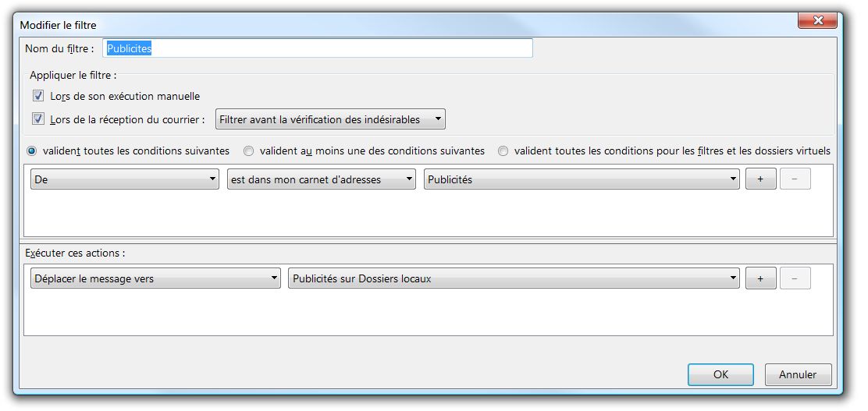The width and height of the screenshot is (868, 411).
Task: Cancel with the Annuler button
Action: coord(798,374)
